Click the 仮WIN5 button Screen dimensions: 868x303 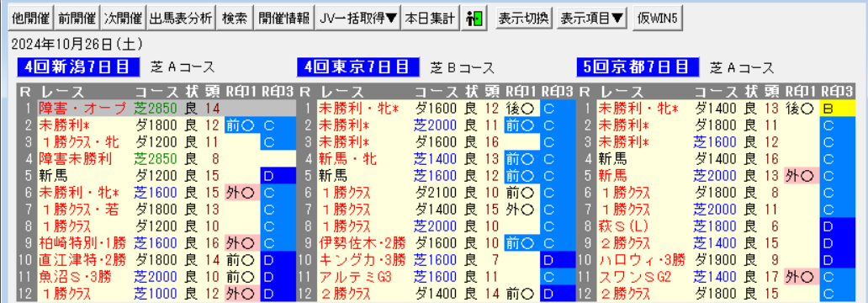pyautogui.click(x=659, y=19)
